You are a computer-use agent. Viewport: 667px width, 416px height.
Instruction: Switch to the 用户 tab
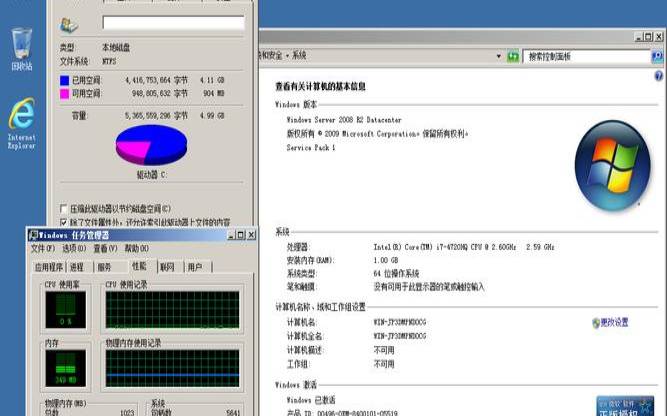click(x=195, y=267)
